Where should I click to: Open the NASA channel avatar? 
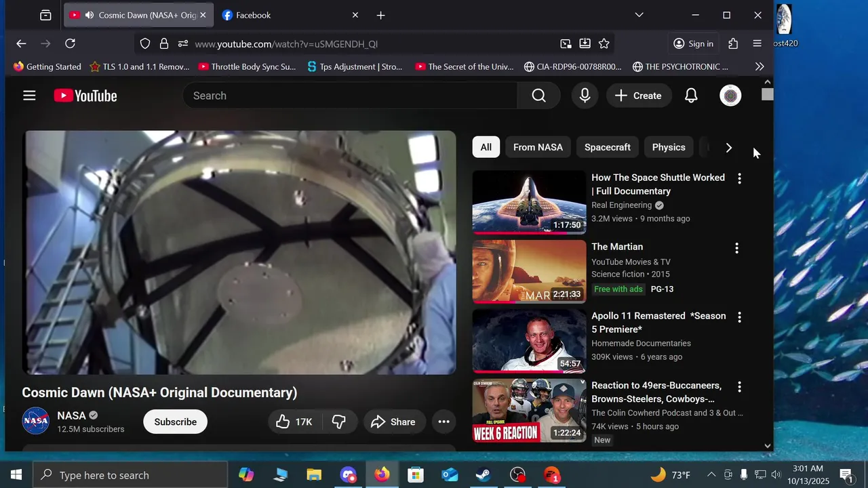coord(35,421)
